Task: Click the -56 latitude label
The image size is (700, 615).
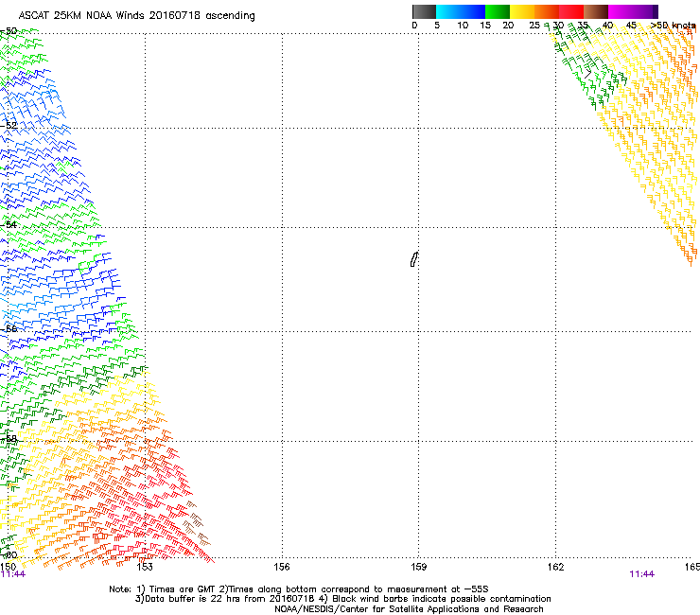Action: tap(9, 328)
